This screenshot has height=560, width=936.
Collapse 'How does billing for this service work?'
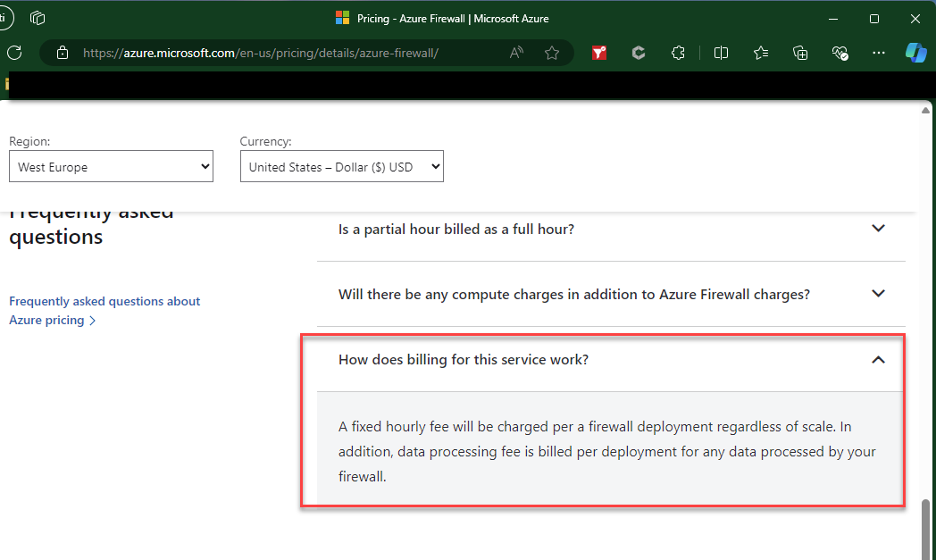[x=611, y=359]
